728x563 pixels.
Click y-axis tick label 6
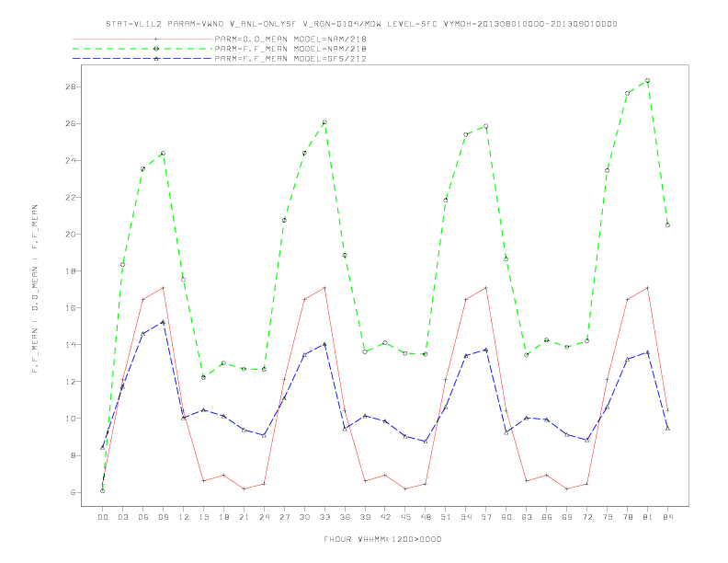(74, 492)
